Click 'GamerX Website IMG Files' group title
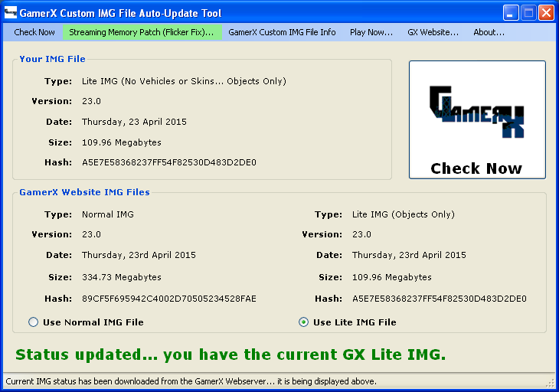Screen dimensions: 559x392 tap(84, 192)
